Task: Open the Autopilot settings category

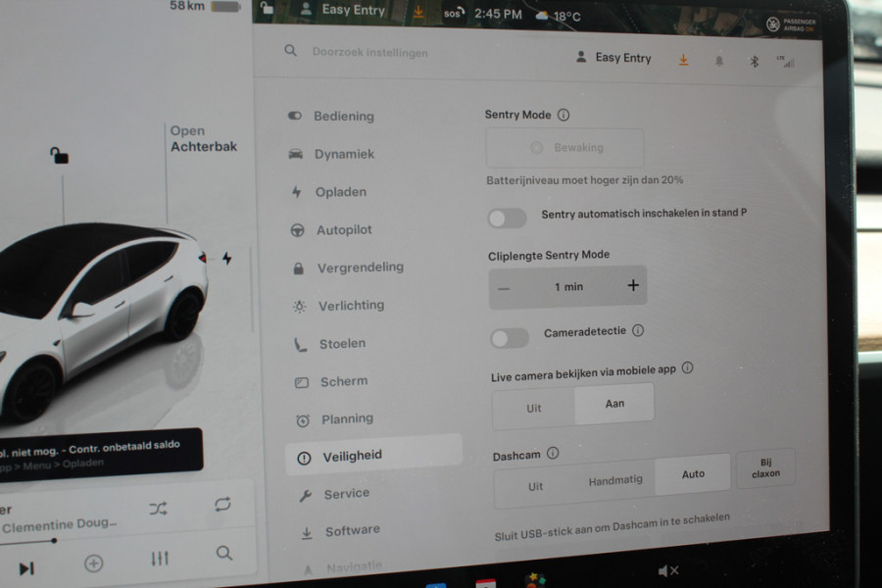Action: [x=339, y=229]
